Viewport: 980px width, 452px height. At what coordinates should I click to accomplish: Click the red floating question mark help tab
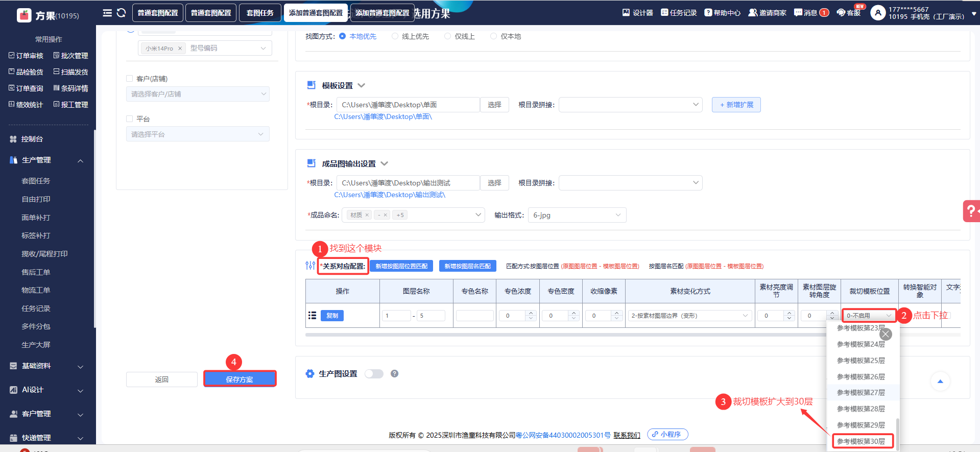(971, 211)
